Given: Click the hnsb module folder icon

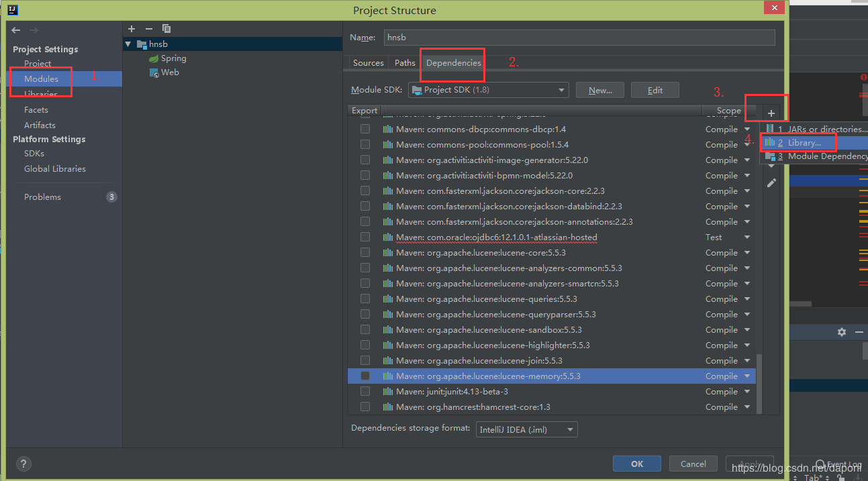Looking at the screenshot, I should coord(141,44).
